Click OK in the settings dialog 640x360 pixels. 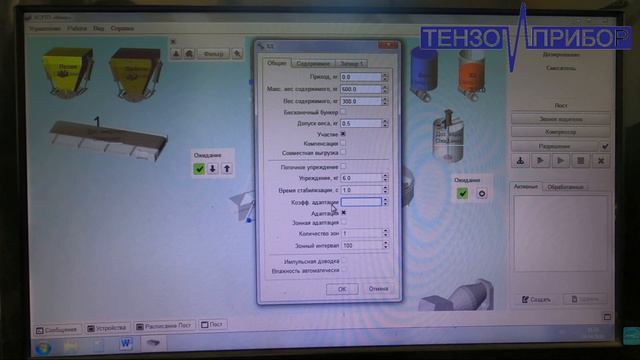(342, 289)
